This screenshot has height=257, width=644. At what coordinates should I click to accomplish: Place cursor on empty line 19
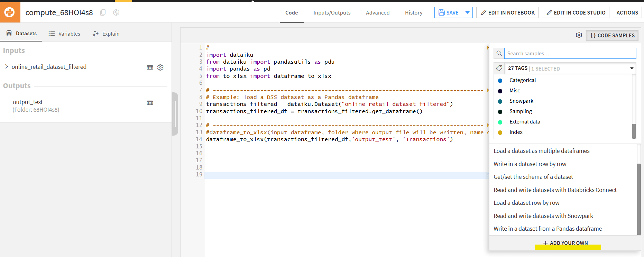click(x=347, y=175)
